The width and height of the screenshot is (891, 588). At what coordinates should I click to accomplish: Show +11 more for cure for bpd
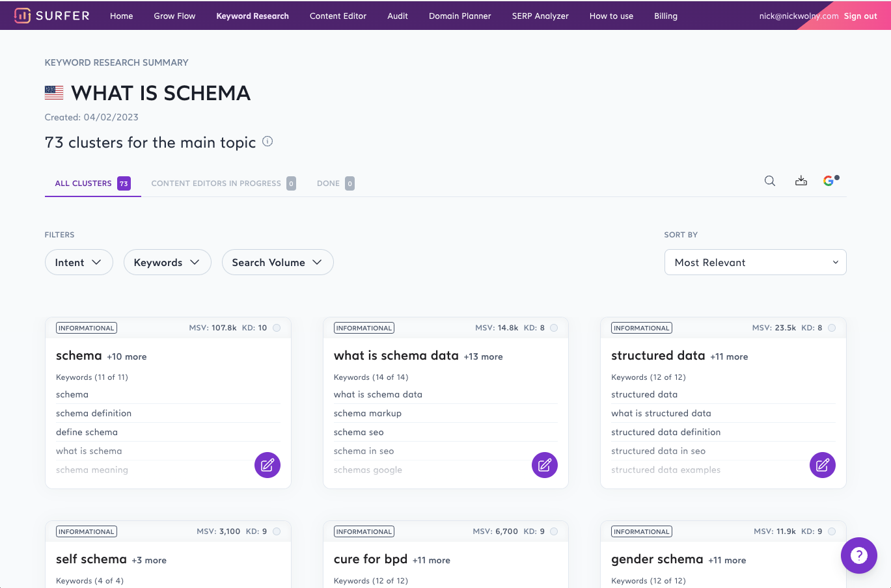coord(431,560)
